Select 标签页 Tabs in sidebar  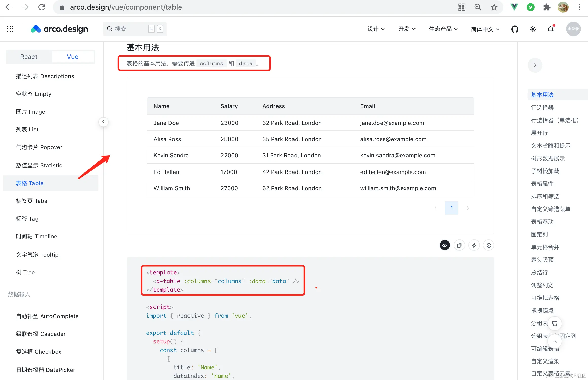pos(31,201)
